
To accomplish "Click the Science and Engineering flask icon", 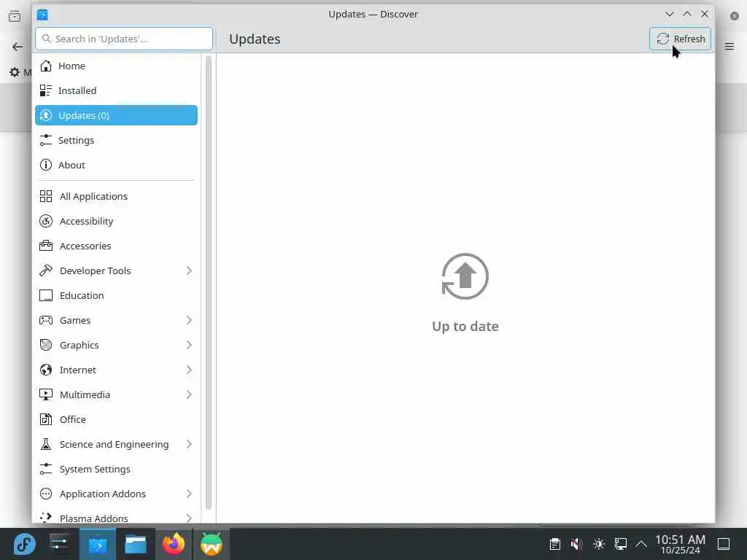I will click(46, 444).
